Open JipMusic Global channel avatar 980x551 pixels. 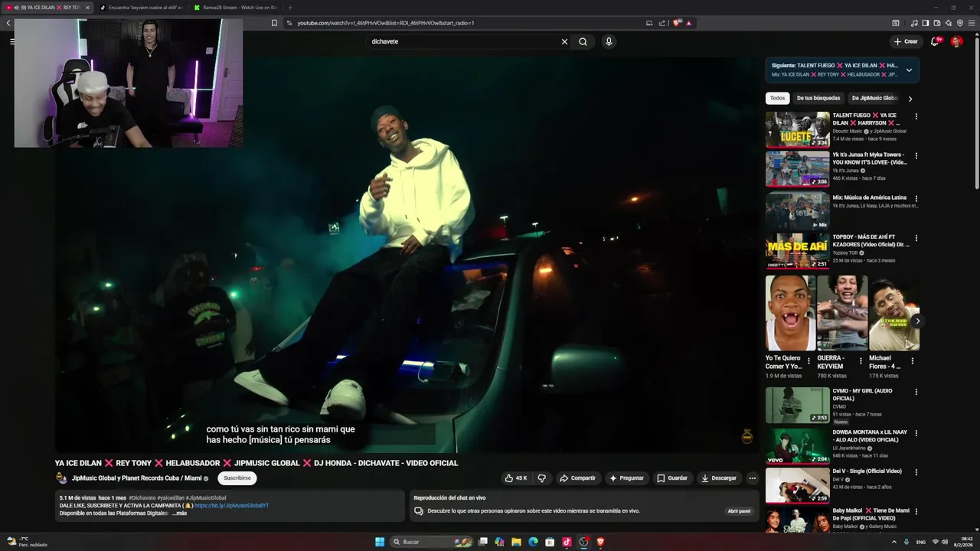[62, 478]
